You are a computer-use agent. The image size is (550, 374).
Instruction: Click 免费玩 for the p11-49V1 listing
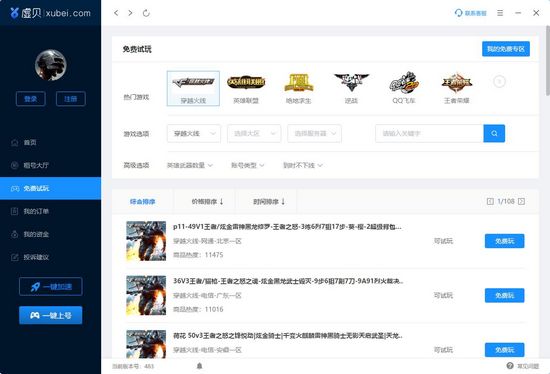[505, 241]
